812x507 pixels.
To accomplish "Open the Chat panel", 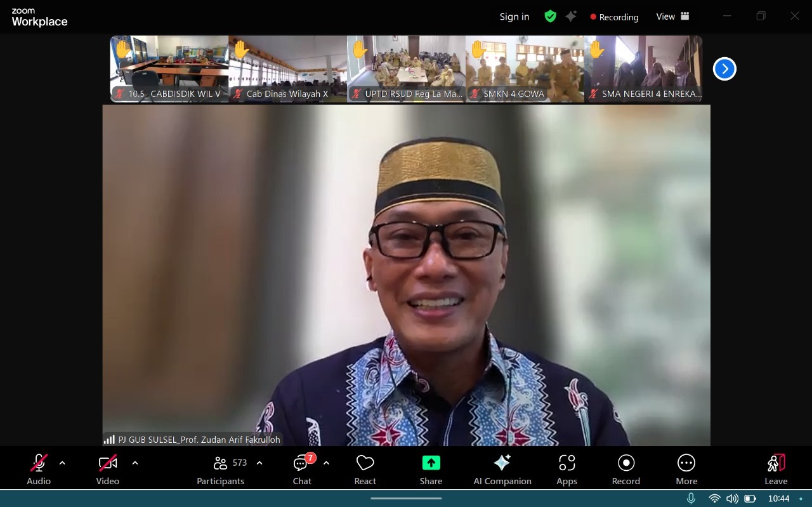I will click(302, 470).
